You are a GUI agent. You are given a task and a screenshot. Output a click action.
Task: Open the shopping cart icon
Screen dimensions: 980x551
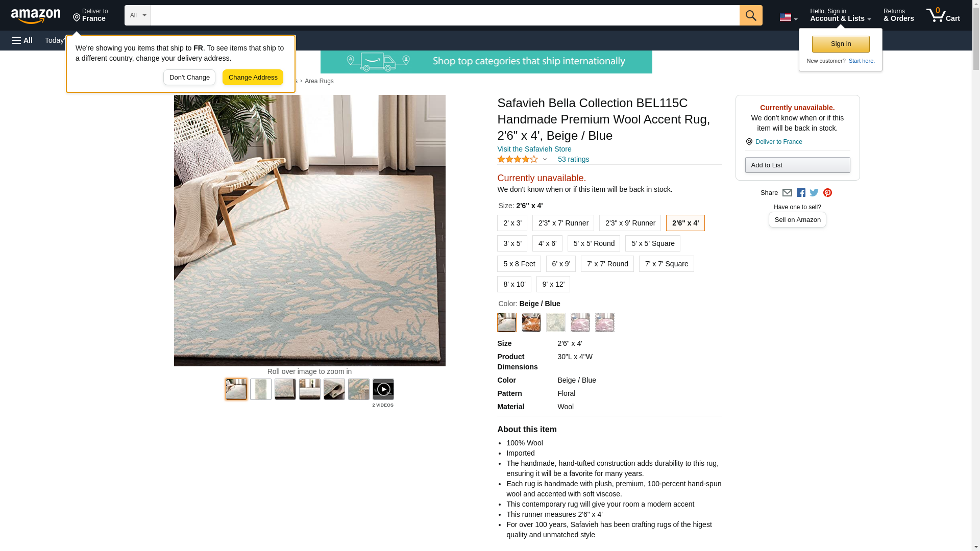tap(943, 15)
